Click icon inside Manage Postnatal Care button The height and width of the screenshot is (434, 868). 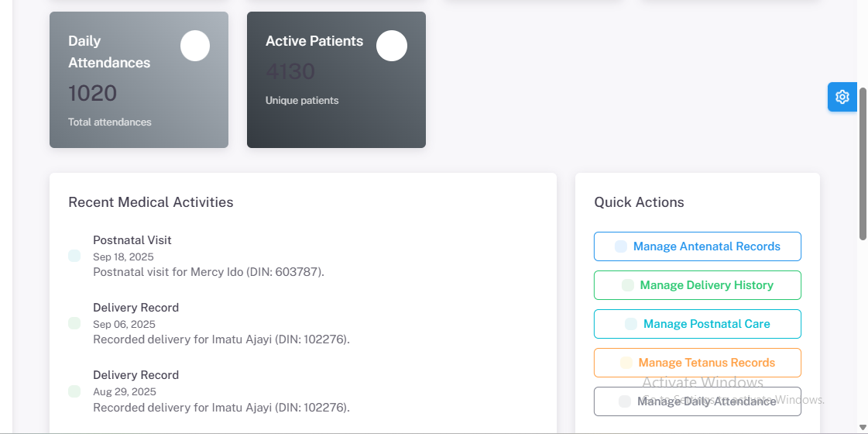point(631,324)
